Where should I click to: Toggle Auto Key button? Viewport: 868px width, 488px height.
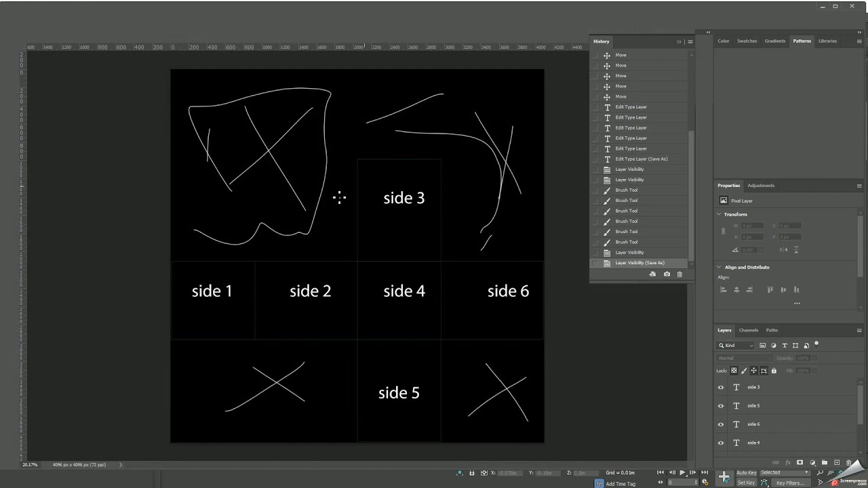[747, 472]
